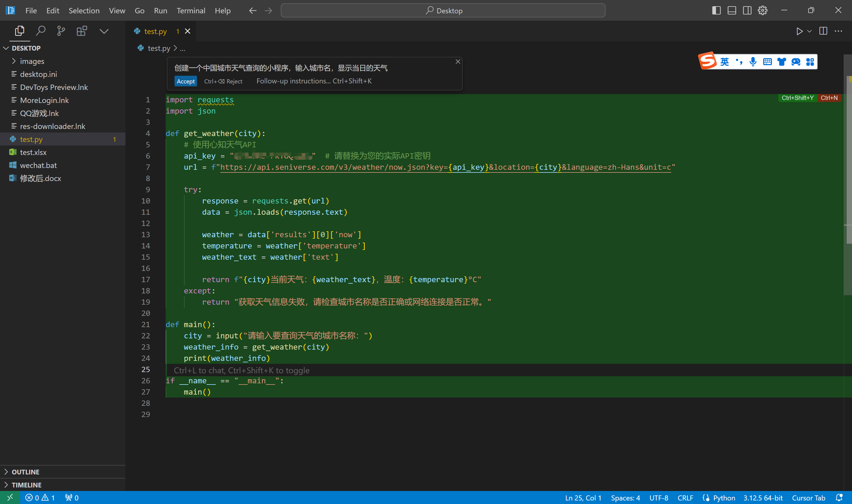Accept the AI code suggestion
Screen dimensions: 852x504
185,81
